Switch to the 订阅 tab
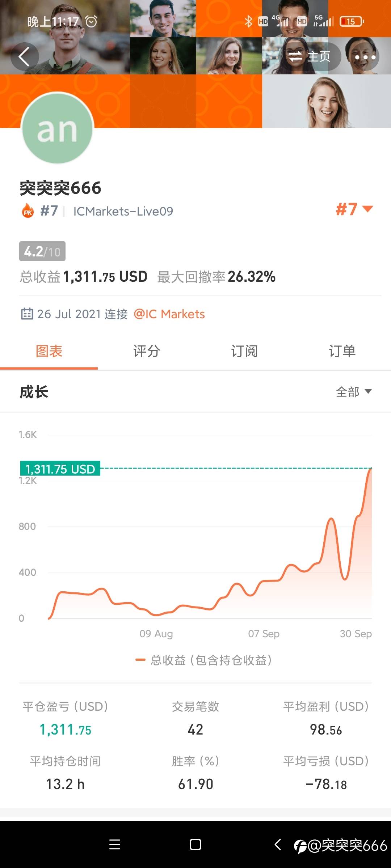This screenshot has height=868, width=391. click(244, 351)
